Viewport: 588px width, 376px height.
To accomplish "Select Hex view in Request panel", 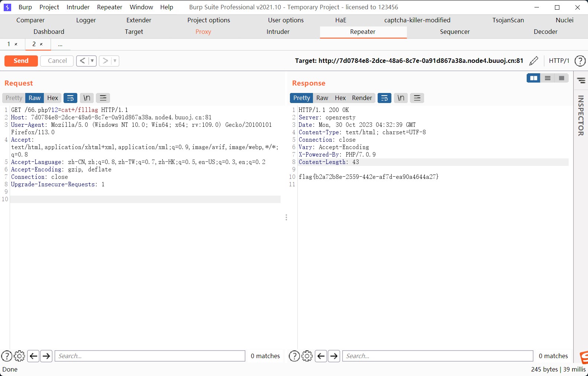I will click(52, 98).
